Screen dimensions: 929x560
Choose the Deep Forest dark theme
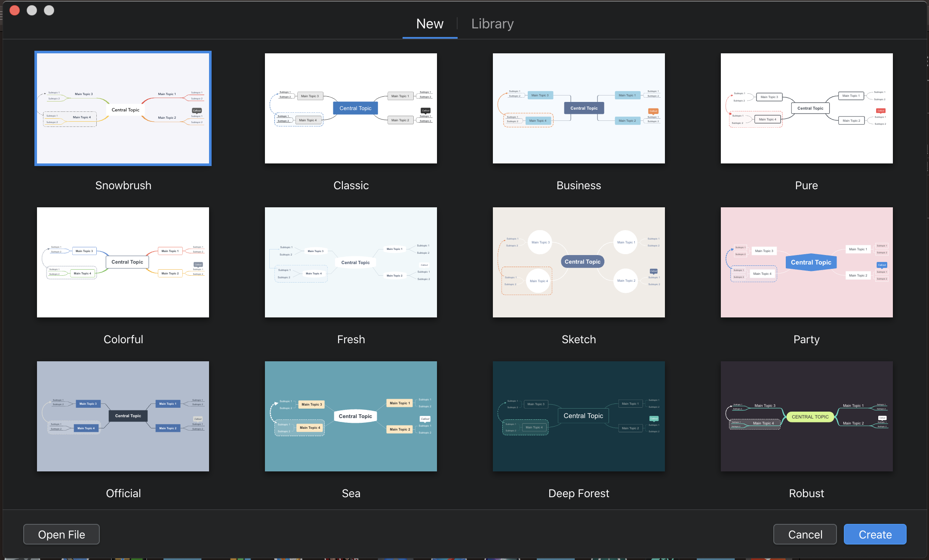pyautogui.click(x=578, y=416)
